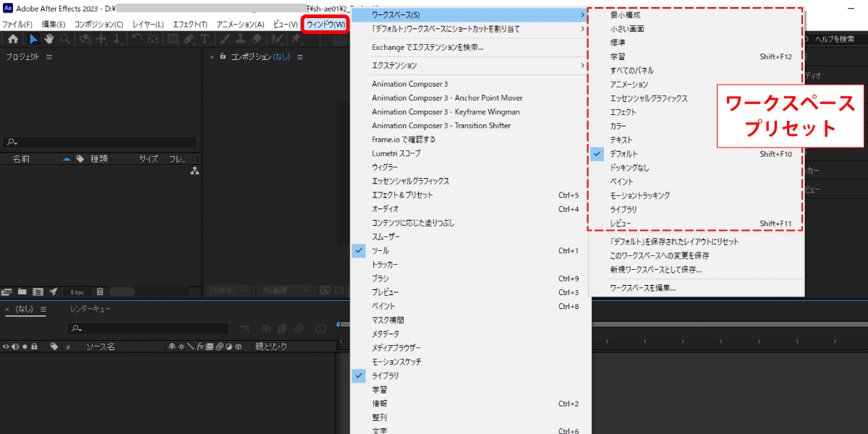Create a new folder in Project panel

[22, 292]
